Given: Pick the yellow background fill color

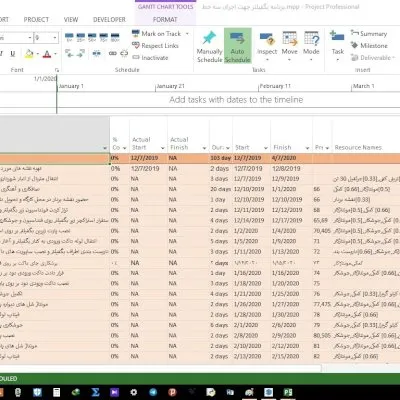Looking at the screenshot, I should pos(29,54).
